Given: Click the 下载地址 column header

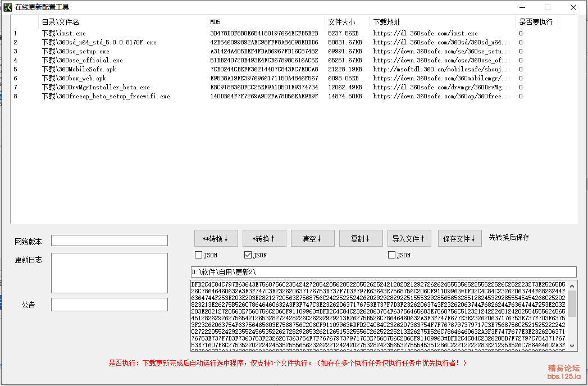Looking at the screenshot, I should [x=443, y=22].
